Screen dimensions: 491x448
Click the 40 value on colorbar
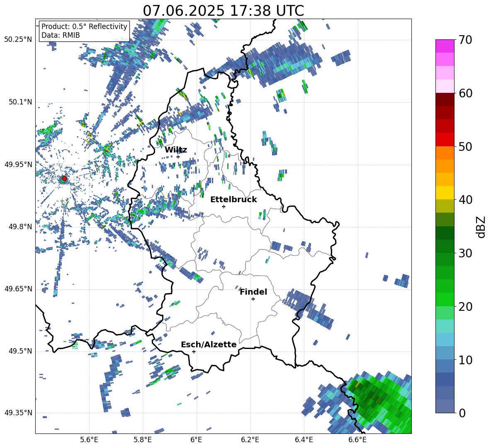point(465,200)
